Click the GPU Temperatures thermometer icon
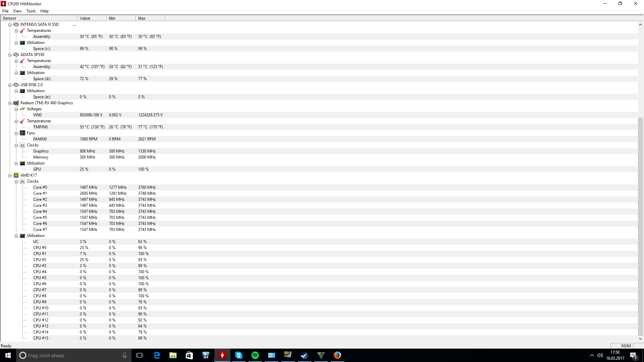 pyautogui.click(x=22, y=121)
